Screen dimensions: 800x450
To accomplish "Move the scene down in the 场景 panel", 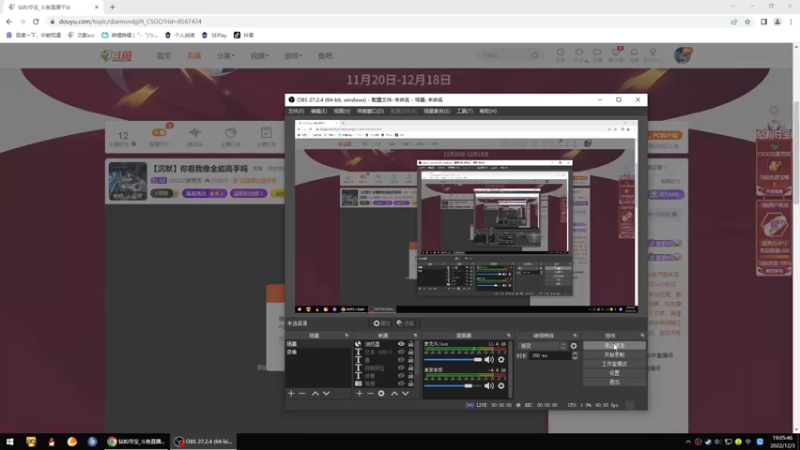I will point(326,393).
